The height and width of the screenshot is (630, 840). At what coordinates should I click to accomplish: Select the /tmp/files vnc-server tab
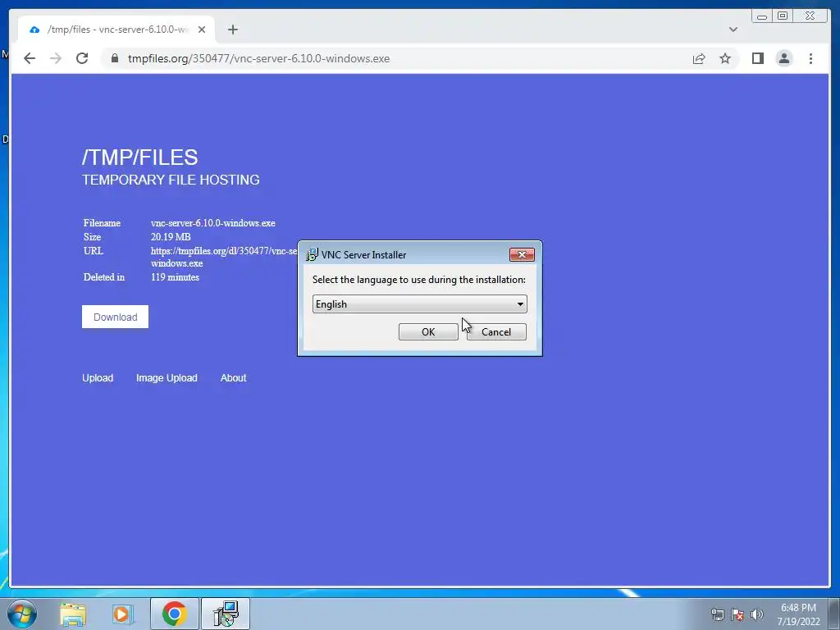pyautogui.click(x=116, y=30)
